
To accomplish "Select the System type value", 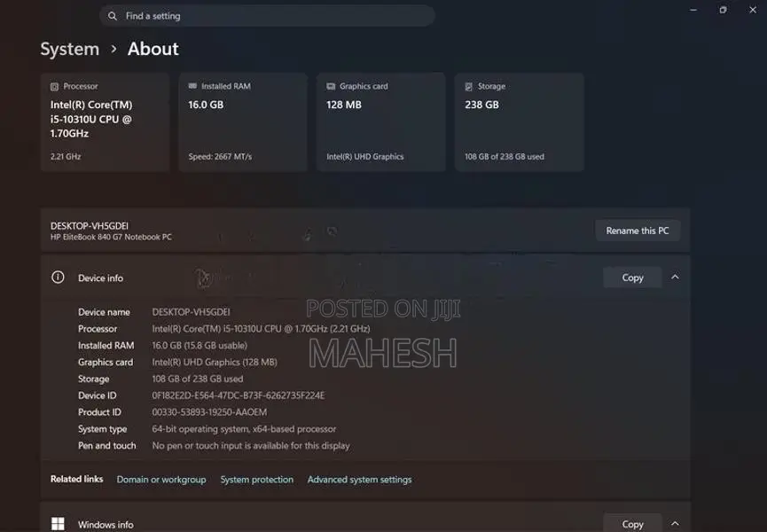I will [244, 429].
